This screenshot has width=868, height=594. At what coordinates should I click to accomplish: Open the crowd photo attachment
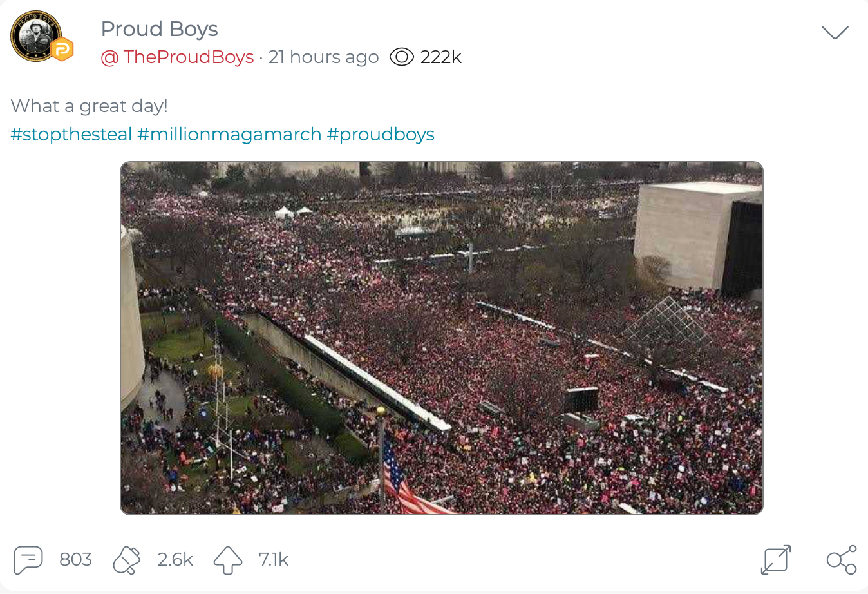[x=442, y=338]
